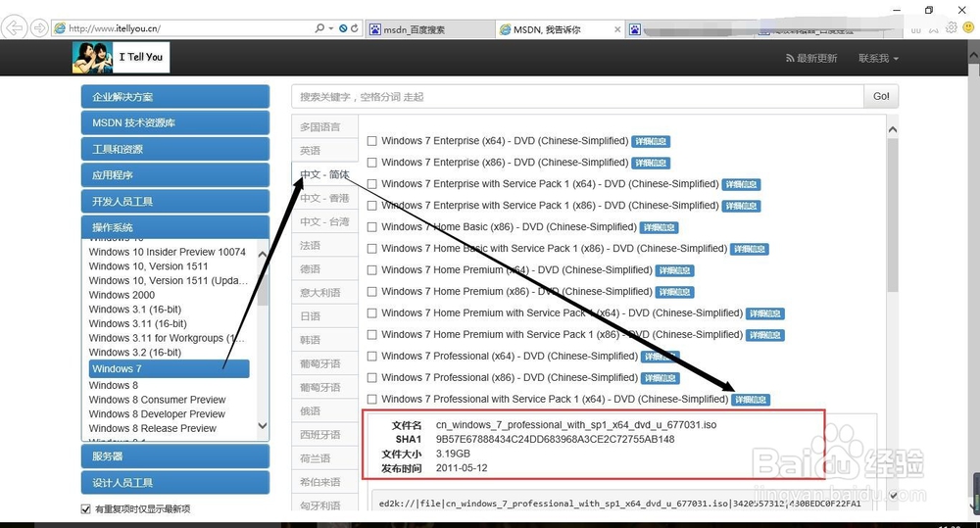980x528 pixels.
Task: Select Windows 2000 in the list
Action: (x=122, y=295)
